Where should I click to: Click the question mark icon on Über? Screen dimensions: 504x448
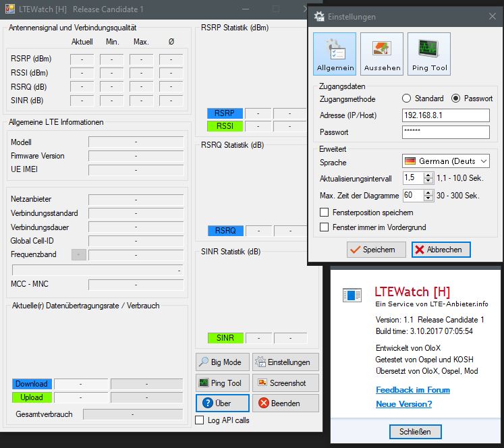click(208, 403)
